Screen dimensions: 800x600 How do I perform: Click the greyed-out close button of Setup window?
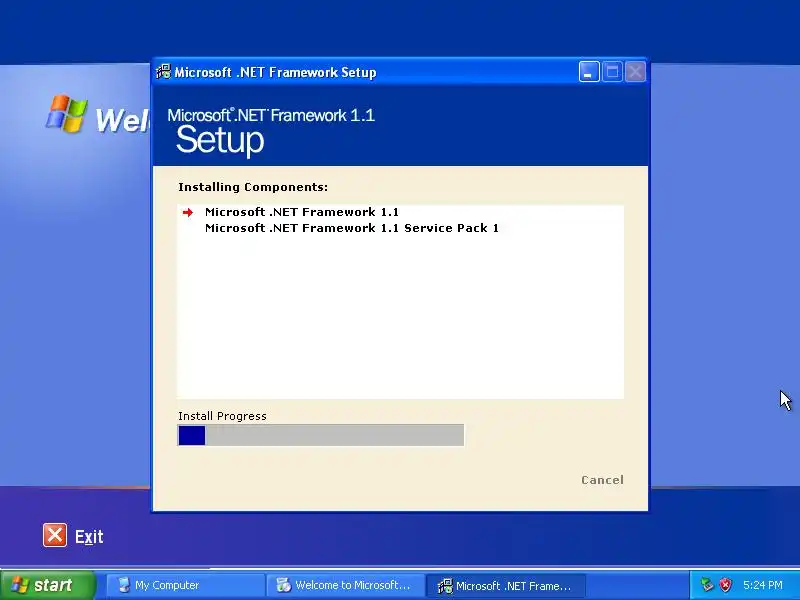(635, 72)
